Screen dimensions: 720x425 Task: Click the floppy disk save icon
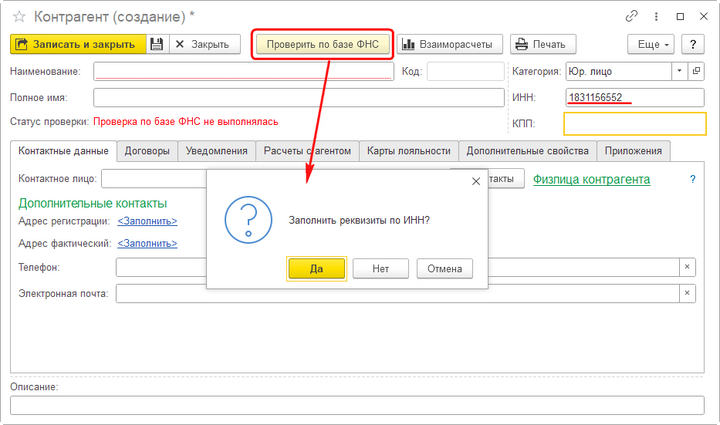[157, 44]
